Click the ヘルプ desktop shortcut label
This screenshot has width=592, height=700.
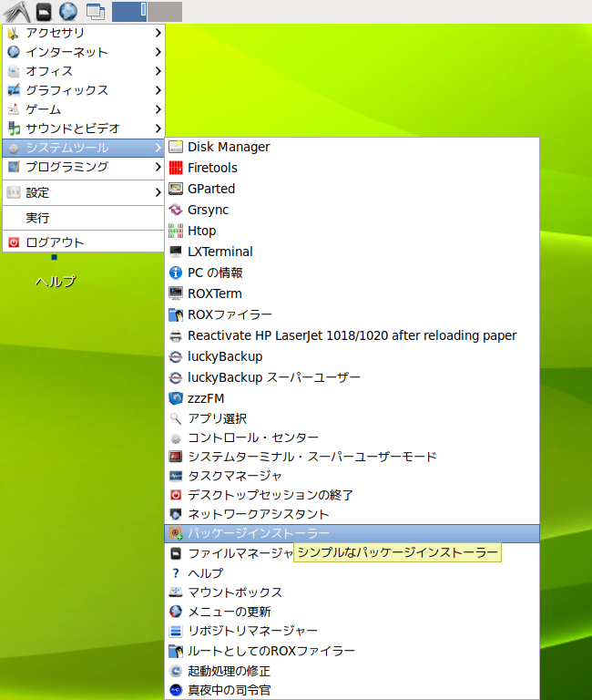point(56,282)
